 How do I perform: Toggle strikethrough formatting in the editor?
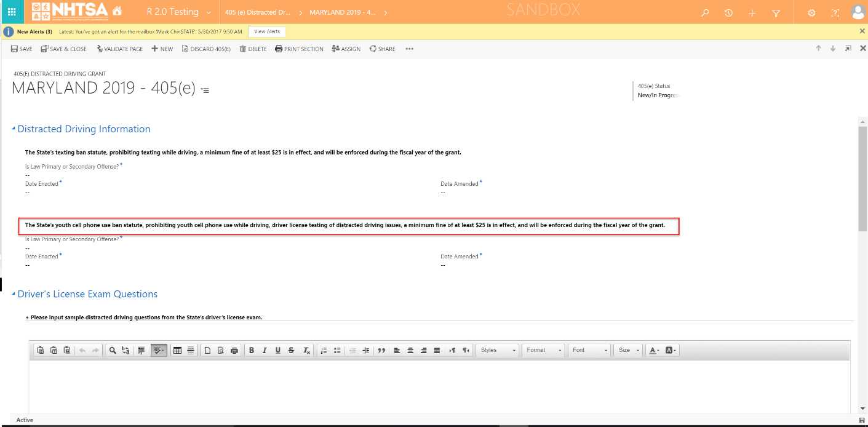pos(291,350)
